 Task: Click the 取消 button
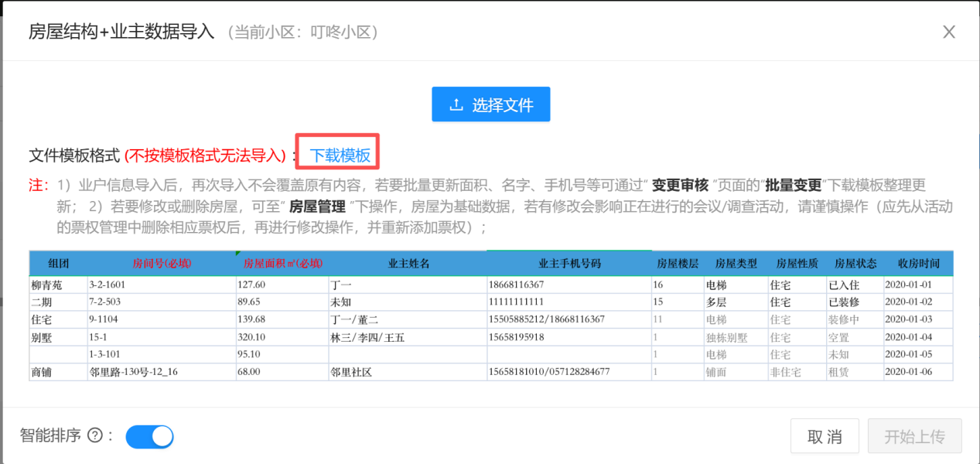(825, 436)
